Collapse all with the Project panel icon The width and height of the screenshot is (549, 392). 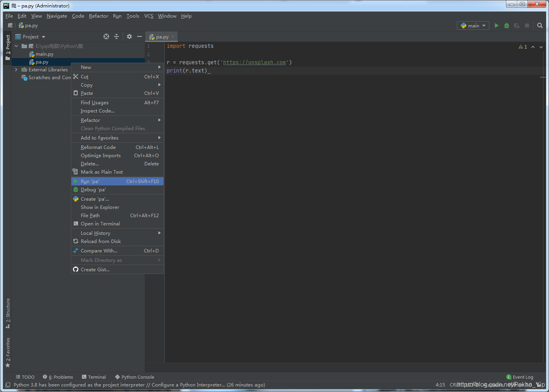pyautogui.click(x=116, y=36)
